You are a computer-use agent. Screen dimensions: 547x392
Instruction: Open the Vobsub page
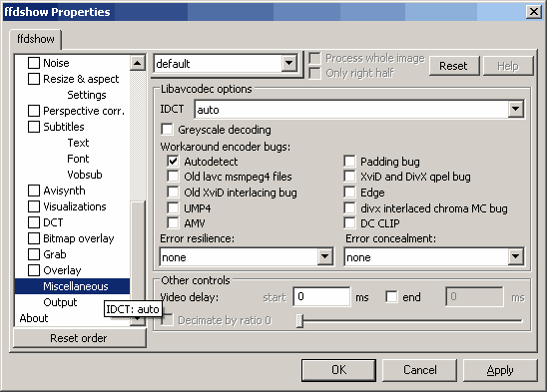tap(85, 175)
